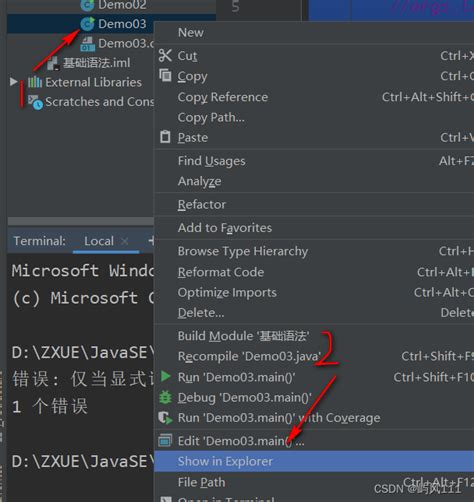The height and width of the screenshot is (502, 474).
Task: Click the Cut scissors icon
Action: point(165,56)
